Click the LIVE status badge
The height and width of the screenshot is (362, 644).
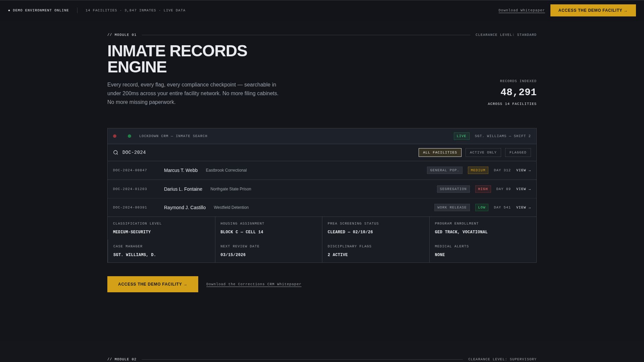461,136
